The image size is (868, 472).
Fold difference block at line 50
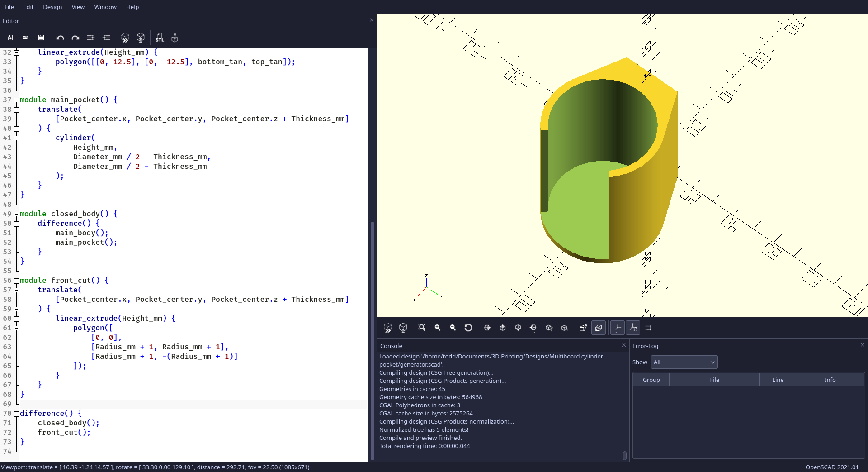click(17, 224)
